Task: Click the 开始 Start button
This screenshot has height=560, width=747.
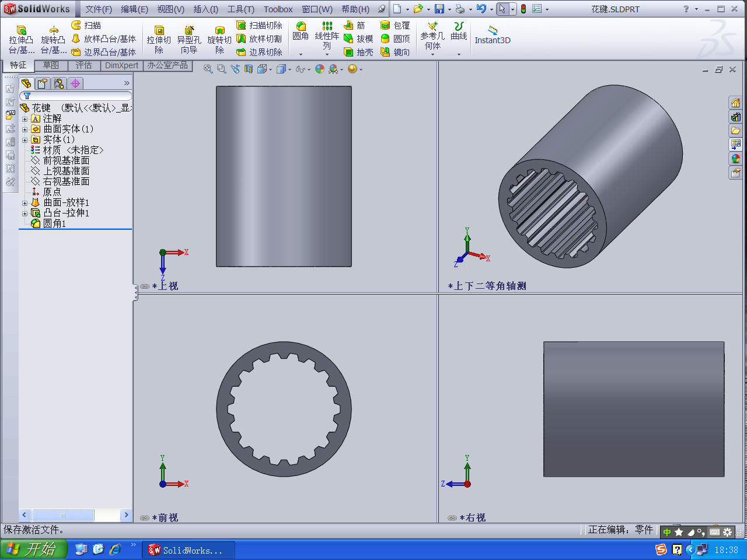Action: (34, 549)
